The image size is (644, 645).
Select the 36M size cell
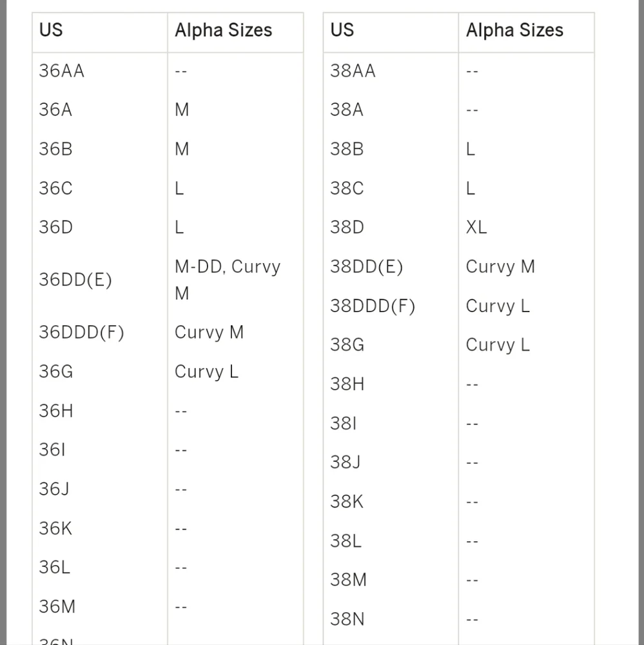57,607
